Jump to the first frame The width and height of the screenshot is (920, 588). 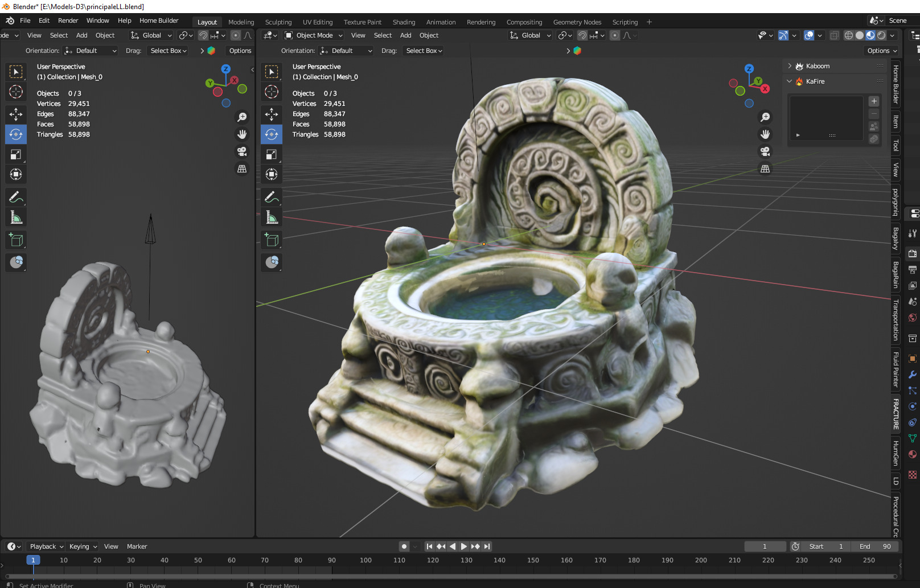(x=430, y=546)
